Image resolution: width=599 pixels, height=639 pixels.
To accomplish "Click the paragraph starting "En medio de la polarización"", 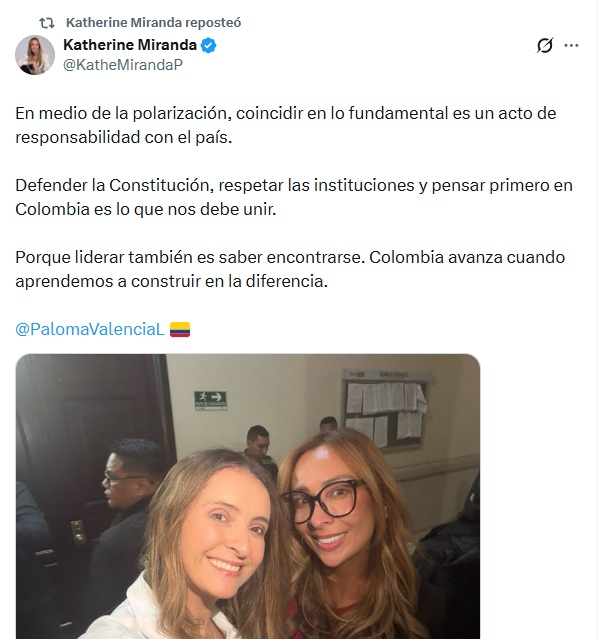I will point(286,125).
